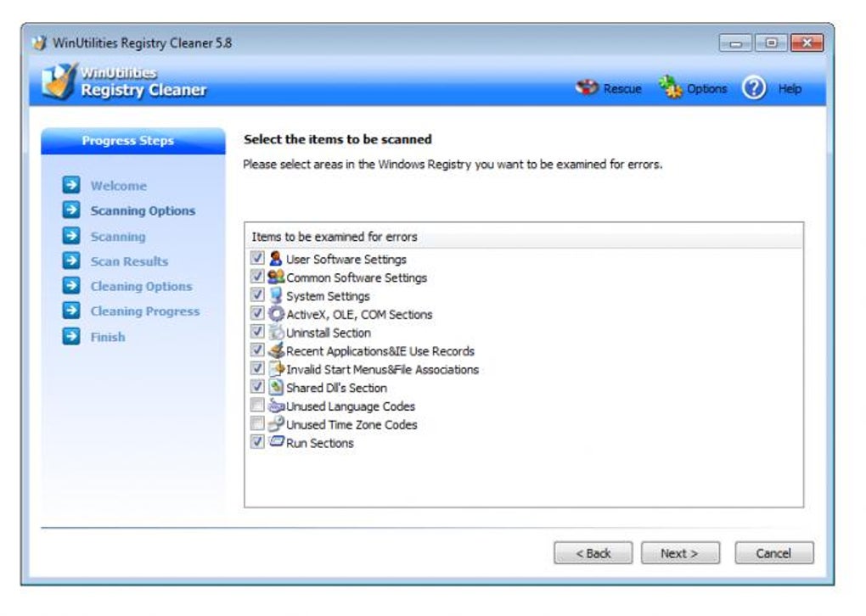Viewport: 866px width, 616px height.
Task: Click the arrow next to Finish
Action: (70, 337)
